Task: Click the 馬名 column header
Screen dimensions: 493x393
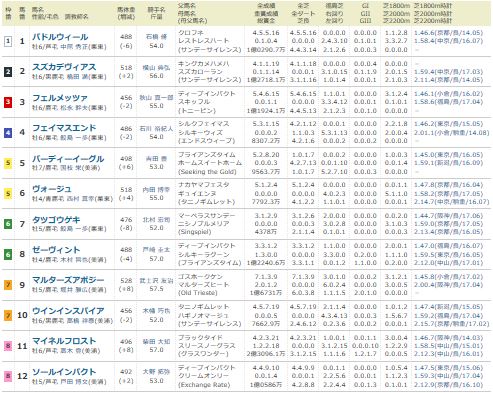Action: pyautogui.click(x=38, y=10)
